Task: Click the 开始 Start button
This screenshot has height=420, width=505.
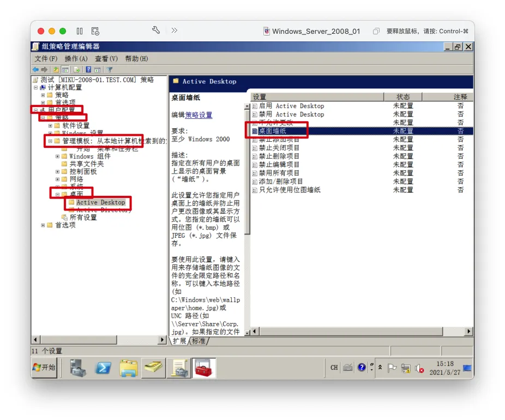Action: 44,368
